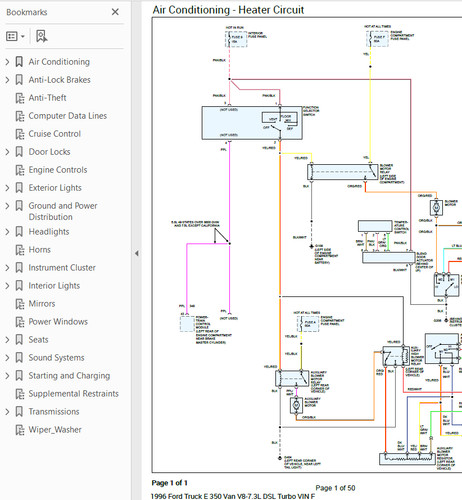Click the Cruise Control bookmark icon

pos(20,134)
